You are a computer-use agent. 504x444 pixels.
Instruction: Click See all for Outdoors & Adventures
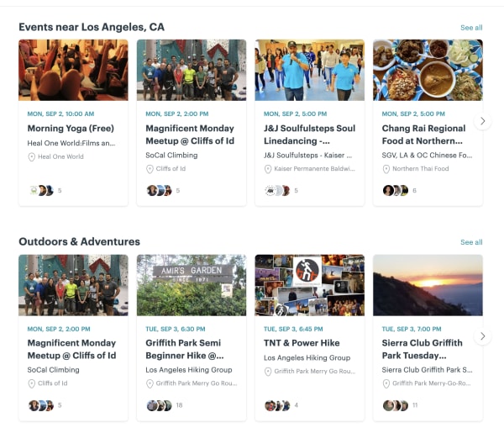(x=471, y=242)
